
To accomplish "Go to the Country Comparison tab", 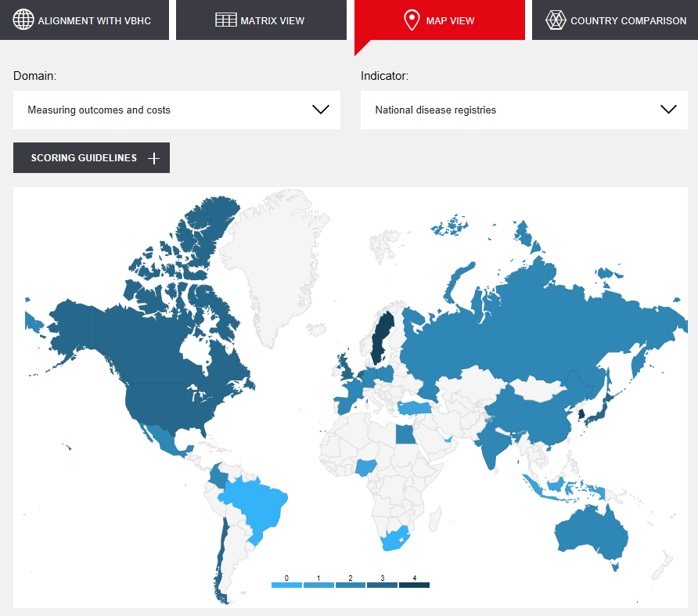I will coord(615,20).
